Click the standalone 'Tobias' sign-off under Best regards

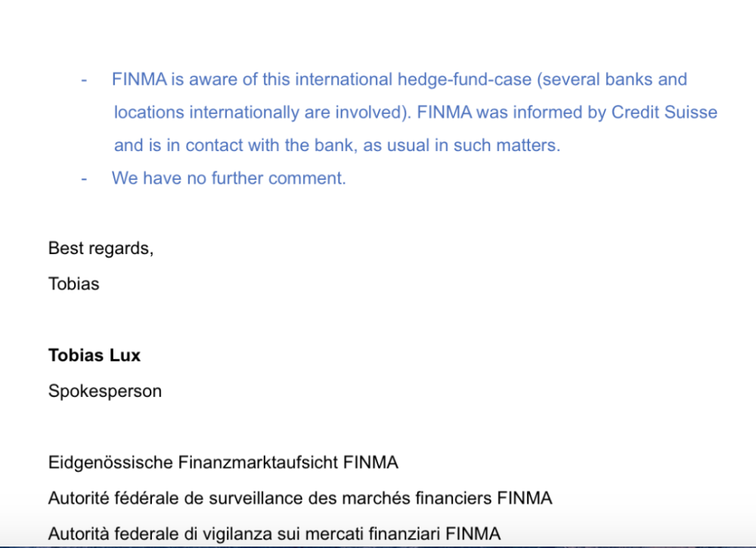[x=73, y=284]
